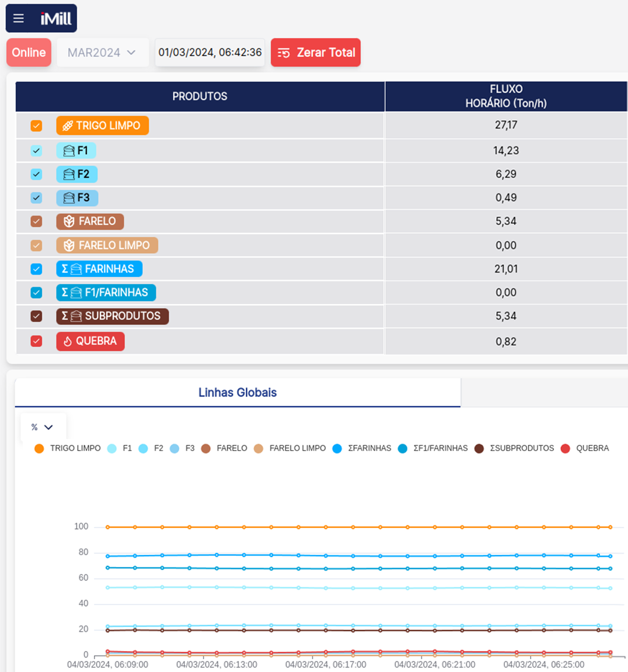Click the grain icon in FARELO LIMPO badge
628x672 pixels.
click(69, 246)
